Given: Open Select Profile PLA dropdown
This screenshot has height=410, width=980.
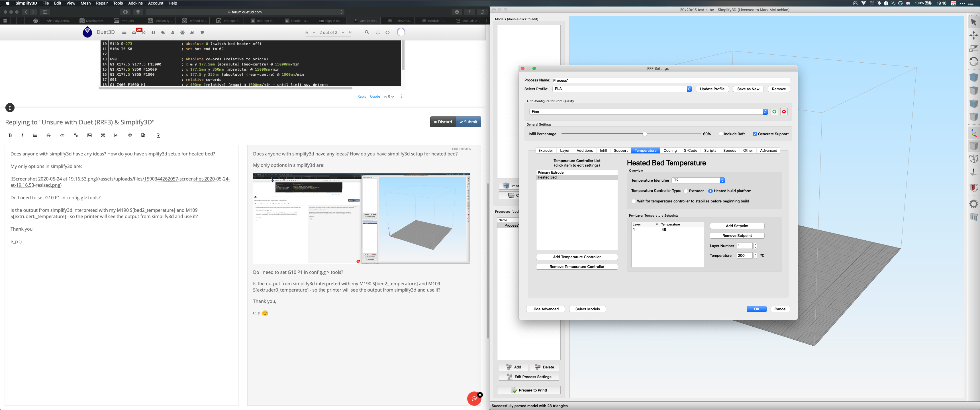Looking at the screenshot, I should (x=622, y=89).
